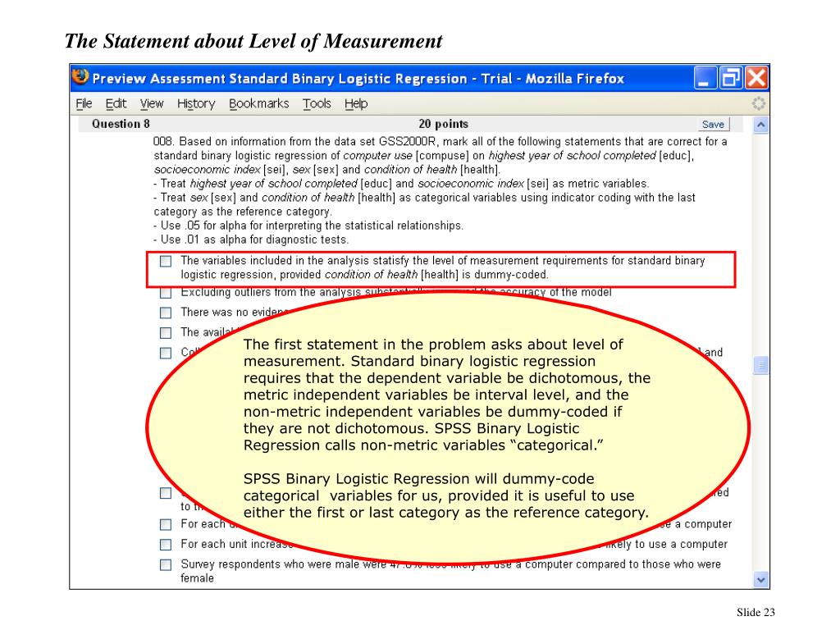Click the Firefox icon in title bar
The height and width of the screenshot is (630, 840).
coord(80,76)
